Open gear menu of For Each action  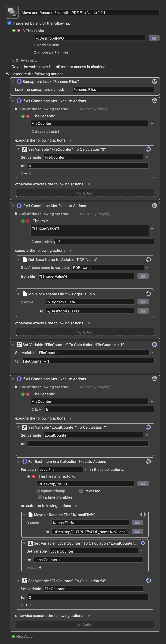click(148, 461)
